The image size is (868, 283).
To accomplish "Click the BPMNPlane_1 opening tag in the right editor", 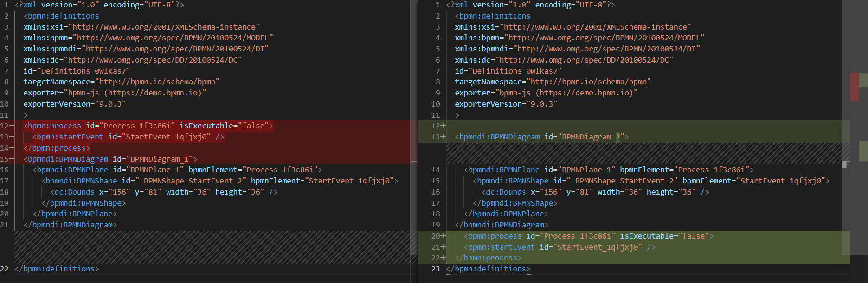I will (609, 170).
